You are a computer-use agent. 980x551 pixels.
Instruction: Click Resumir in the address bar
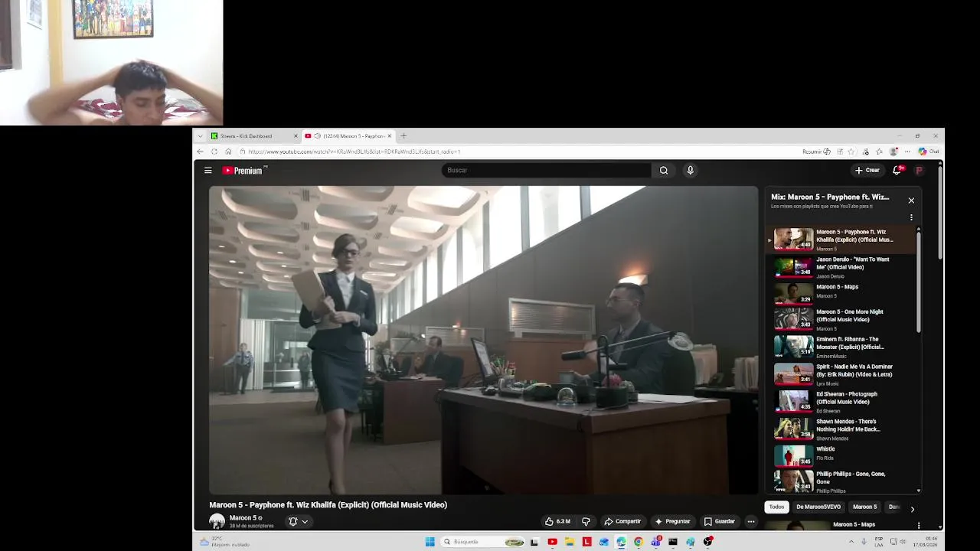point(816,152)
